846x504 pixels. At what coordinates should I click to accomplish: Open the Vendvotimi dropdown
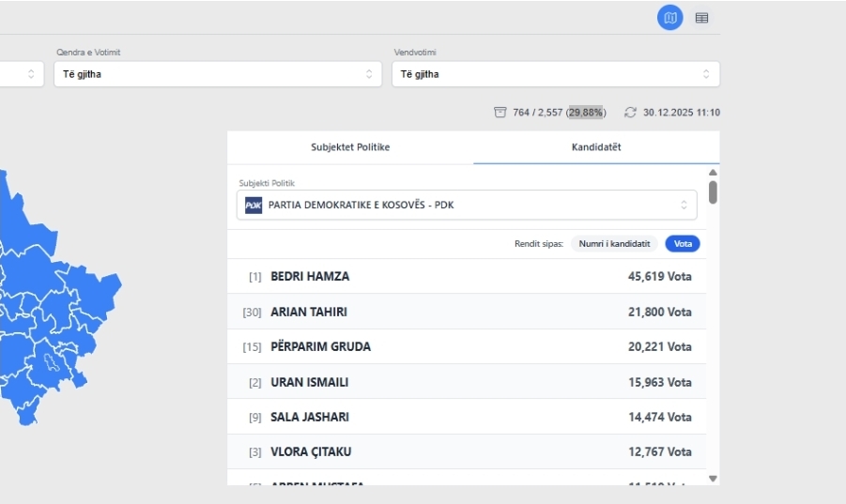click(x=555, y=74)
